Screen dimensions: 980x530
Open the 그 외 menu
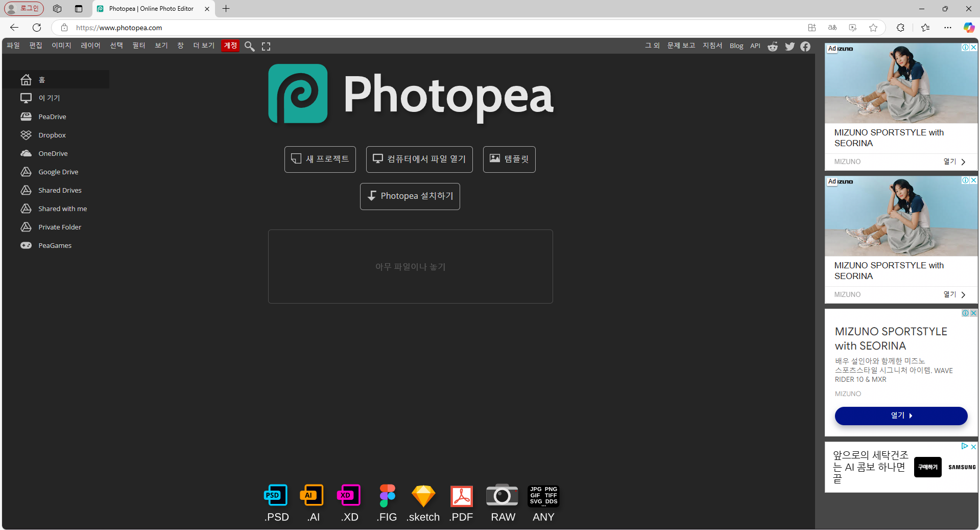click(652, 45)
